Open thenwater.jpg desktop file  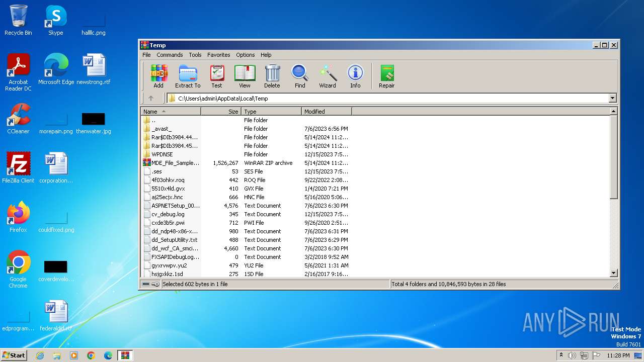(x=94, y=124)
